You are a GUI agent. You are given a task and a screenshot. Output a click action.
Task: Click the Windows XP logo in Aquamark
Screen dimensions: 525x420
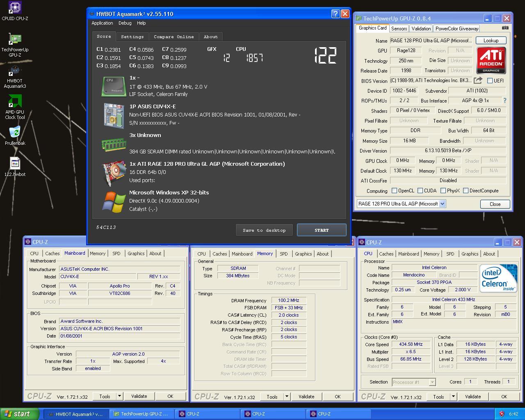(114, 202)
